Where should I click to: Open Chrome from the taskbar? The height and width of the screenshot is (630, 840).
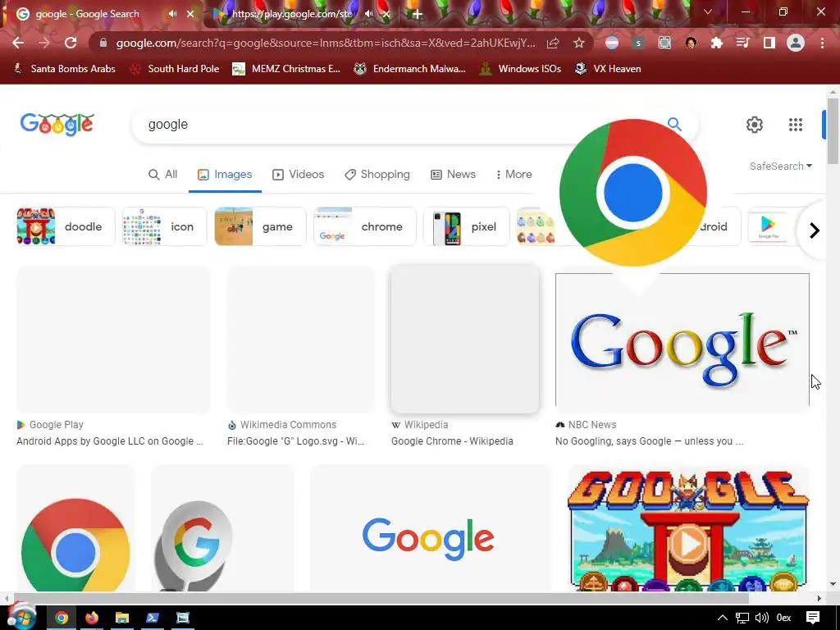tap(62, 619)
